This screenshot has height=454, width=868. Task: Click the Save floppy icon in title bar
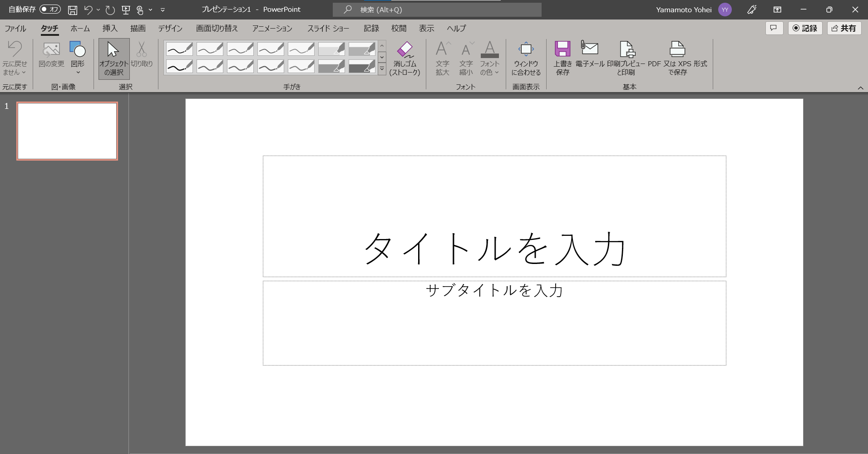tap(72, 10)
